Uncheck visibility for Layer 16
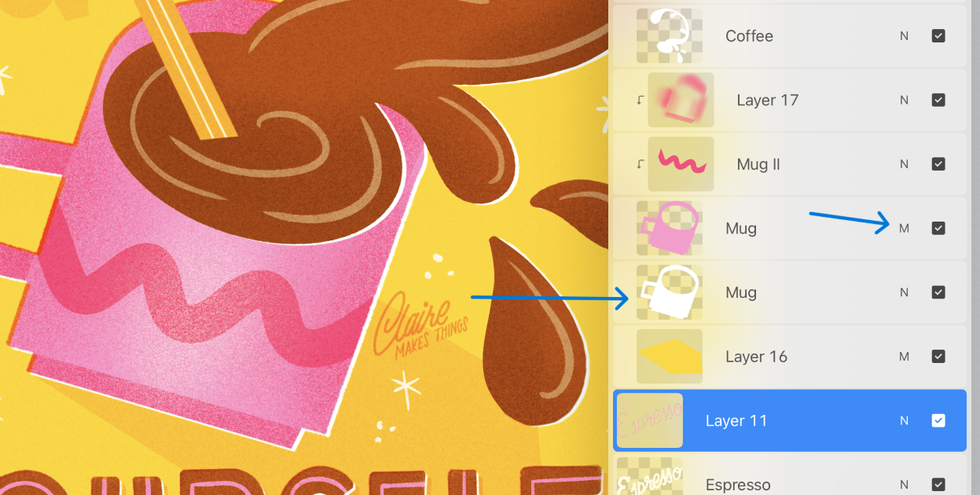This screenshot has width=980, height=495. click(938, 357)
